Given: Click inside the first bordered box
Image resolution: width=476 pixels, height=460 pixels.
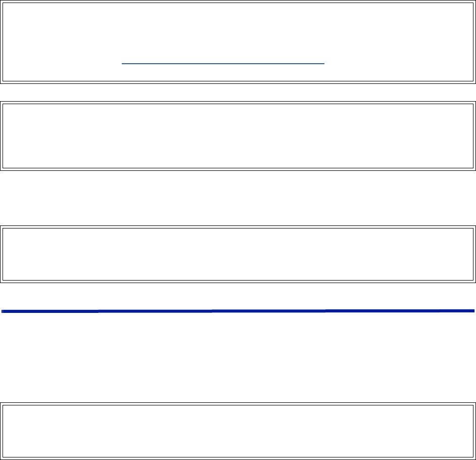Looking at the screenshot, I should pos(237,30).
